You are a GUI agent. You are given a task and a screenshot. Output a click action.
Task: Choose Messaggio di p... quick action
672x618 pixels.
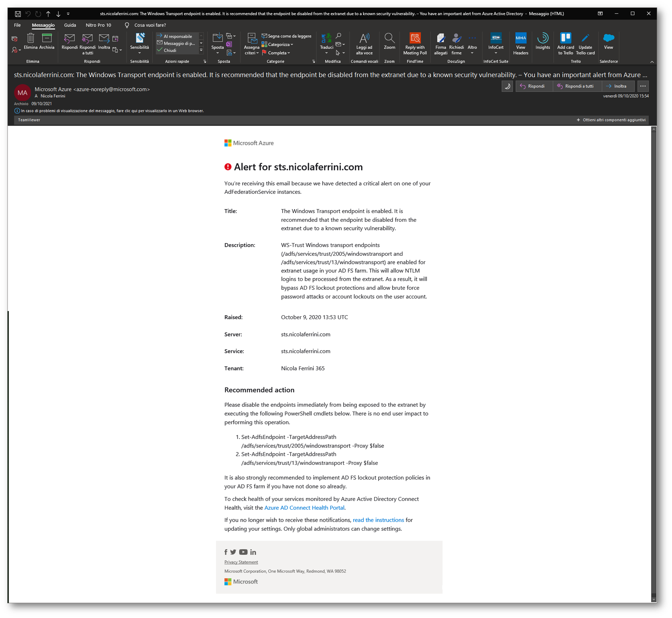[177, 43]
